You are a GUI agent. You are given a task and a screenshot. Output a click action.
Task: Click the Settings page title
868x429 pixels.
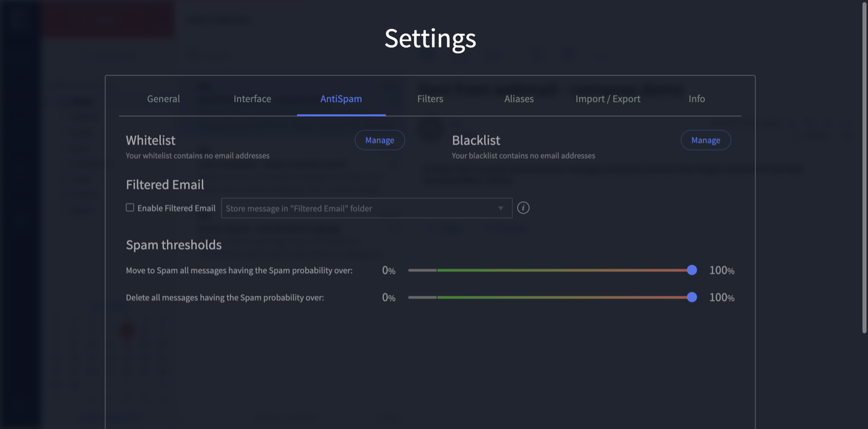click(x=430, y=38)
